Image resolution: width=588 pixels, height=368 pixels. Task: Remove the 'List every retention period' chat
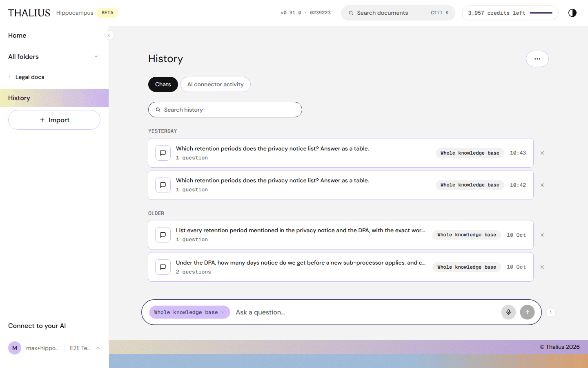(542, 235)
